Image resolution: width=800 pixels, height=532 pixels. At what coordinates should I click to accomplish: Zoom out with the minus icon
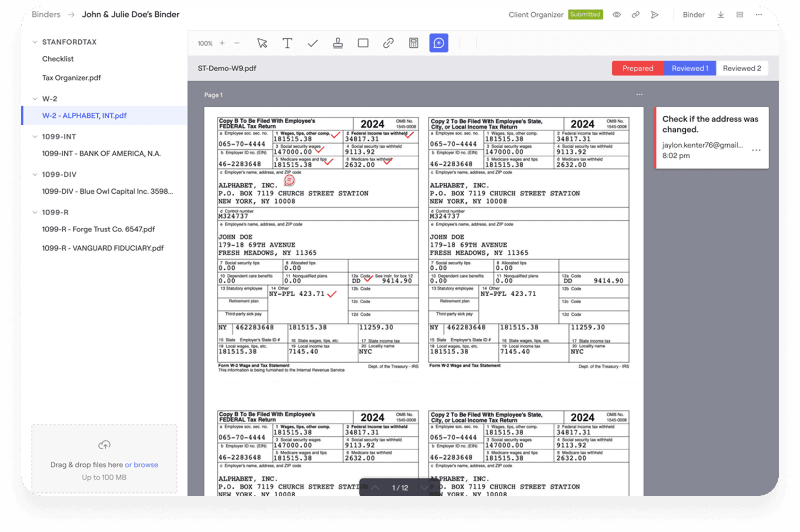pyautogui.click(x=237, y=43)
